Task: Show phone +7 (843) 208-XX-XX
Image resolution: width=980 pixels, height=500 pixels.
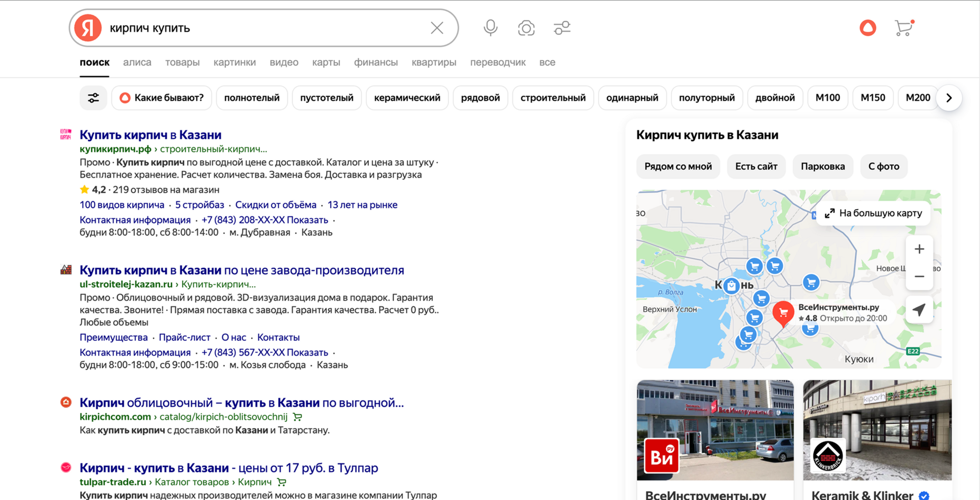Action: click(265, 220)
